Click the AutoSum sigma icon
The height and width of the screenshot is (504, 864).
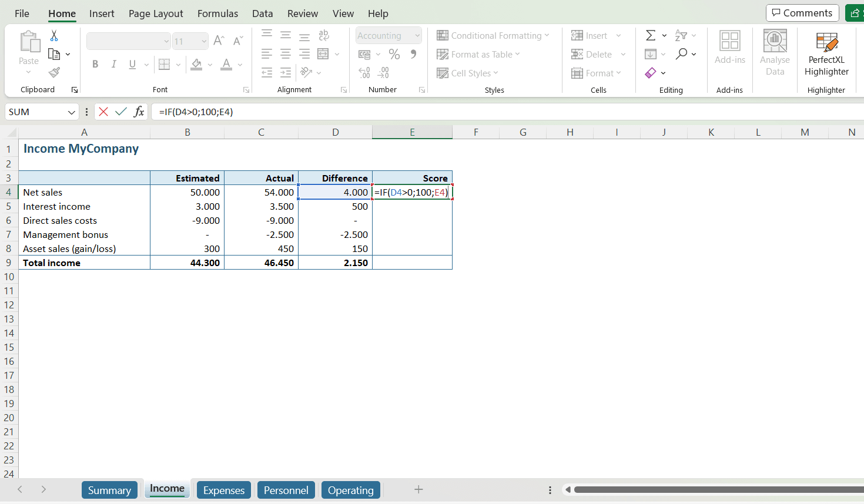(651, 36)
